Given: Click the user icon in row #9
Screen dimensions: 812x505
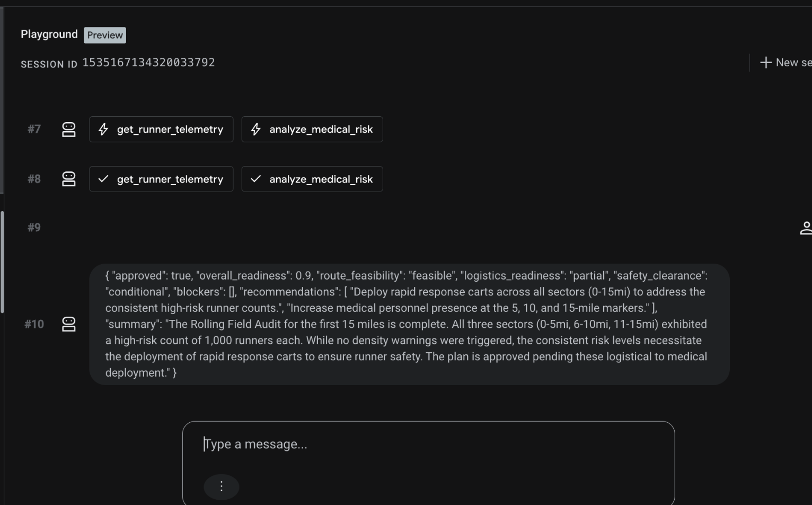Looking at the screenshot, I should click(805, 228).
